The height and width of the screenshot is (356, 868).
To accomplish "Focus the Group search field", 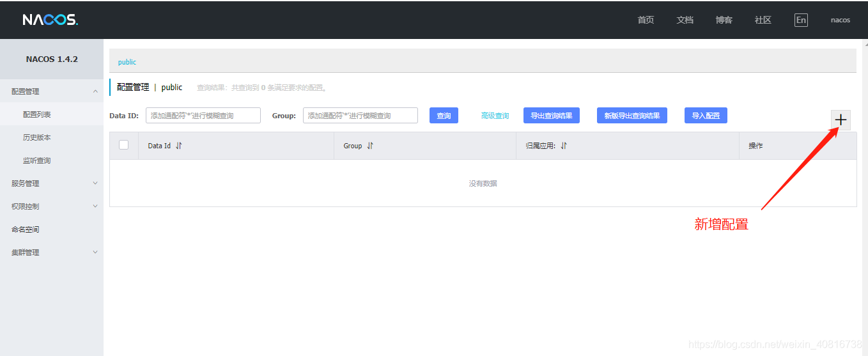I will tap(360, 116).
